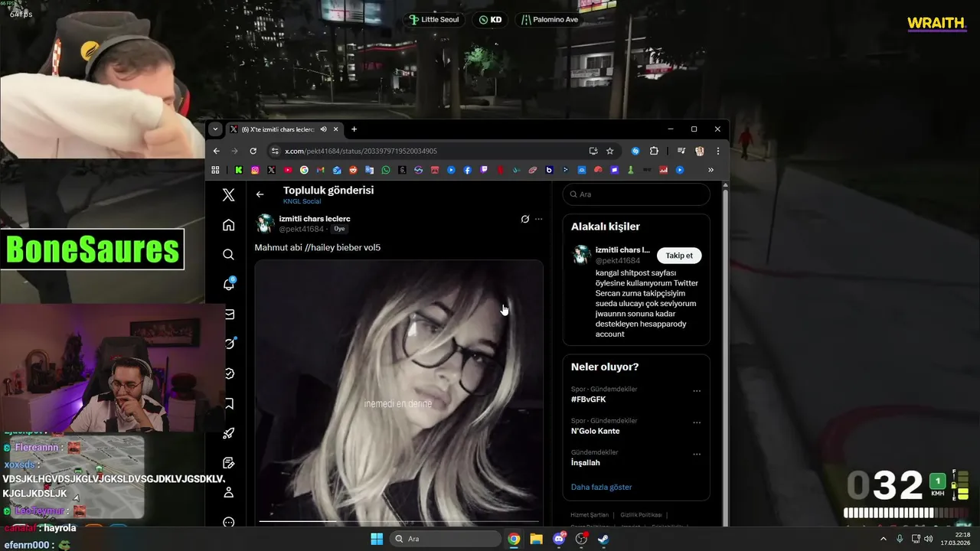
Task: Open the Gmail bookmark
Action: (x=321, y=170)
